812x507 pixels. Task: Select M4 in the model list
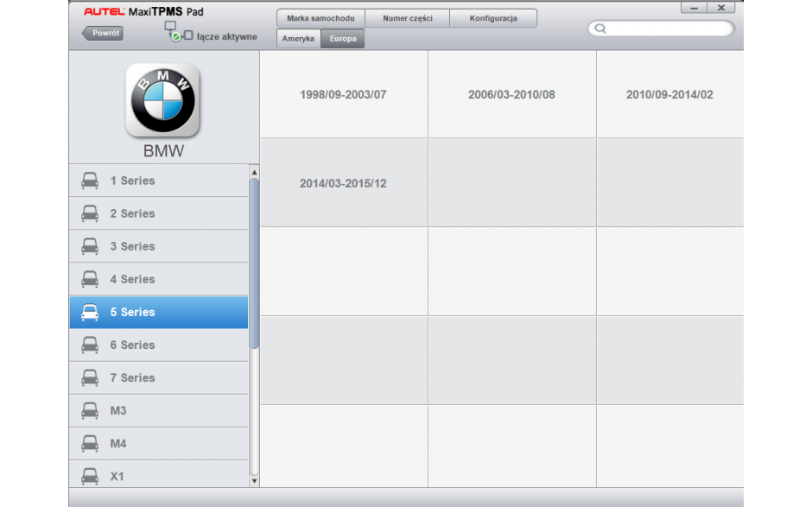point(158,444)
